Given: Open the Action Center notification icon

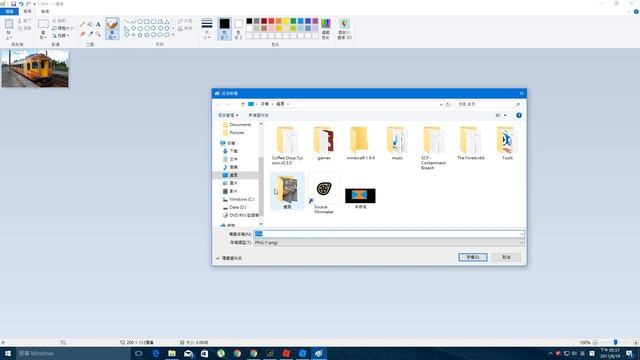Looking at the screenshot, I should click(629, 353).
